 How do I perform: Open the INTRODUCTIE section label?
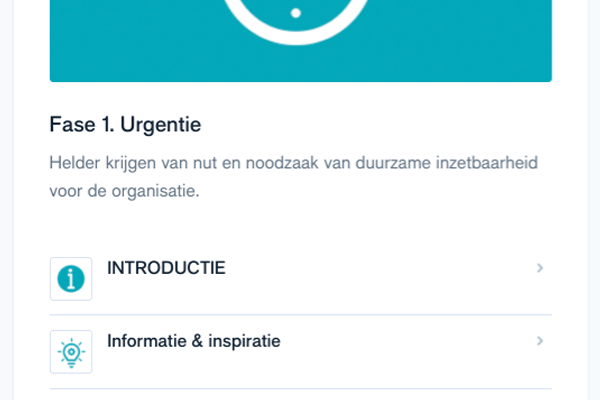(x=166, y=268)
